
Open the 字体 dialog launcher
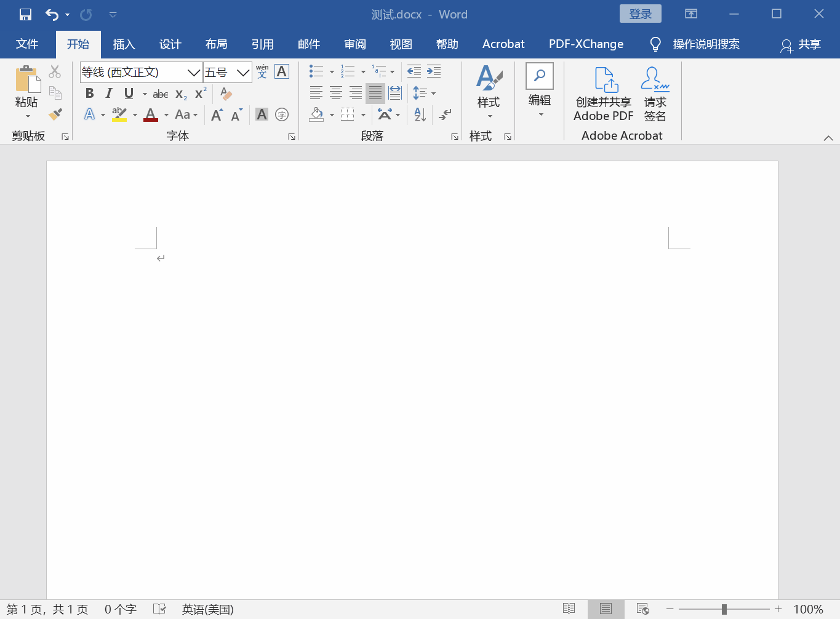tap(292, 137)
